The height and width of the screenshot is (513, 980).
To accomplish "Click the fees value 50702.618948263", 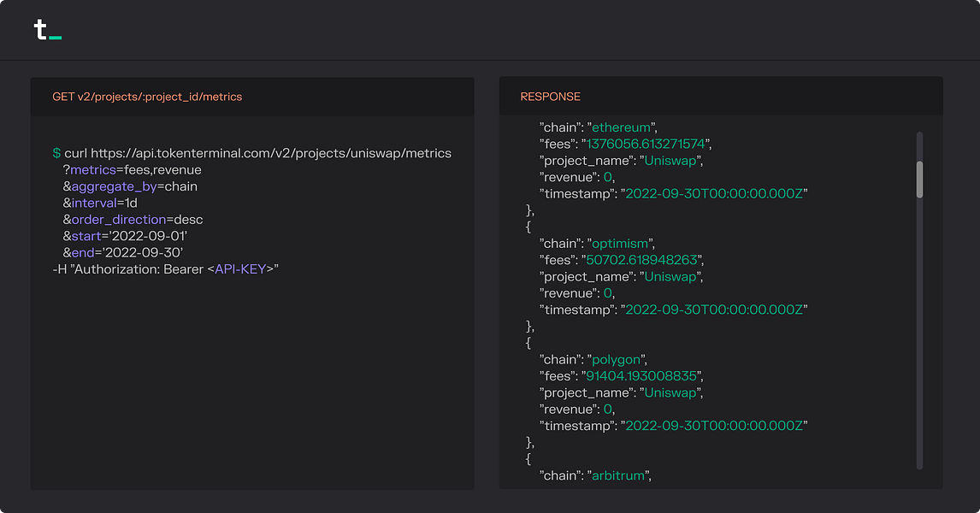I will point(641,260).
